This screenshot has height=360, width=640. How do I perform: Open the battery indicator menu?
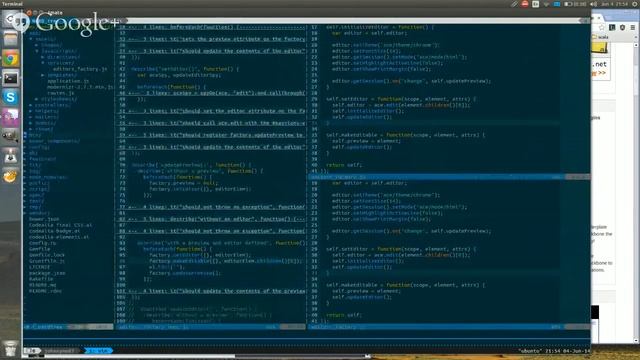pyautogui.click(x=575, y=4)
